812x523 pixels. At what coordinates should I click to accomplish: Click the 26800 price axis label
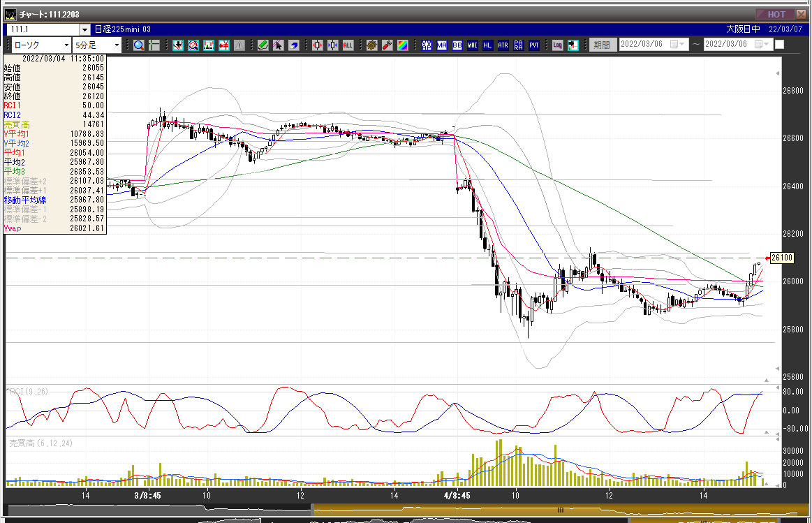pyautogui.click(x=793, y=91)
